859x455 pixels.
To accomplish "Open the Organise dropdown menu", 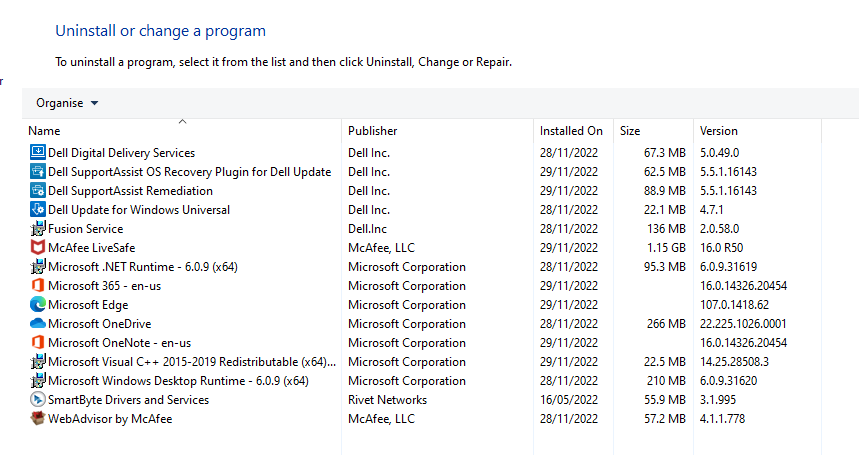I will point(67,103).
